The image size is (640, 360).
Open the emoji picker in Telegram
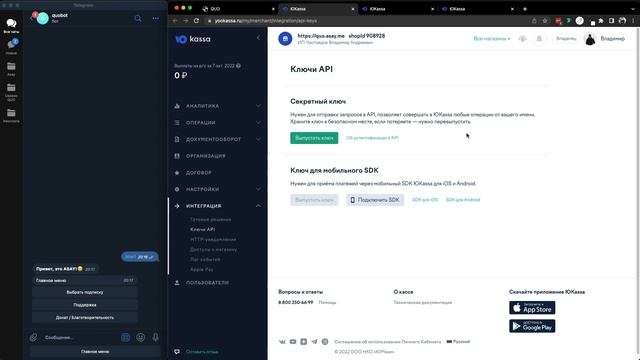click(140, 337)
